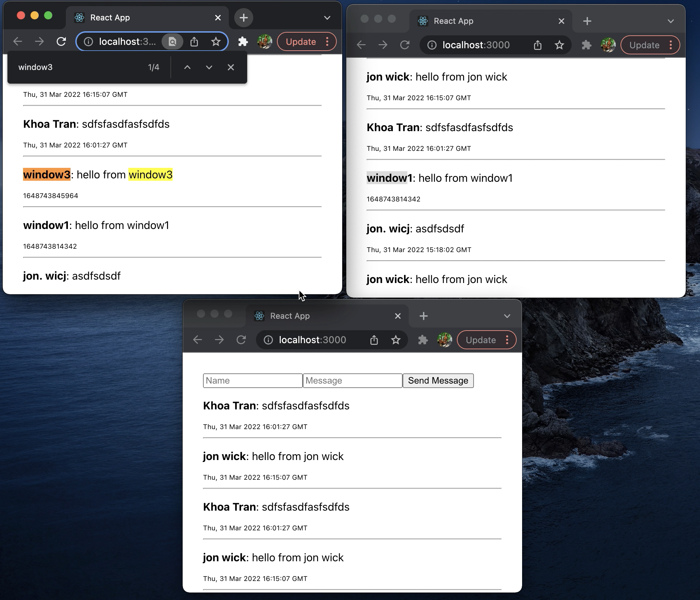Image resolution: width=700 pixels, height=600 pixels.
Task: Share page from top-left window address bar
Action: point(194,42)
